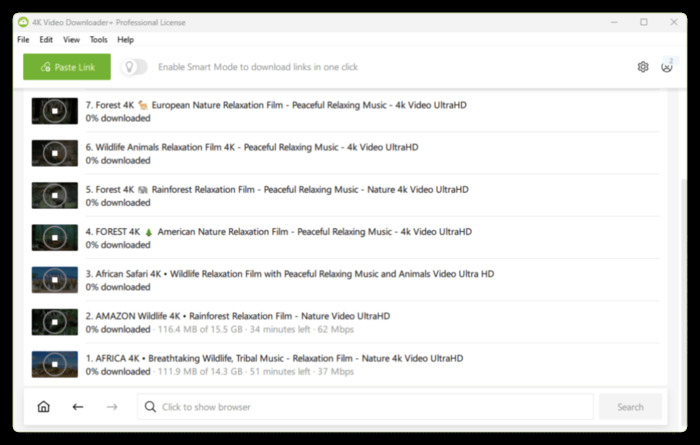Select the title '6. Wildlife Animals Relaxation Film 4K'
Screen dimensions: 700x445
[x=252, y=147]
